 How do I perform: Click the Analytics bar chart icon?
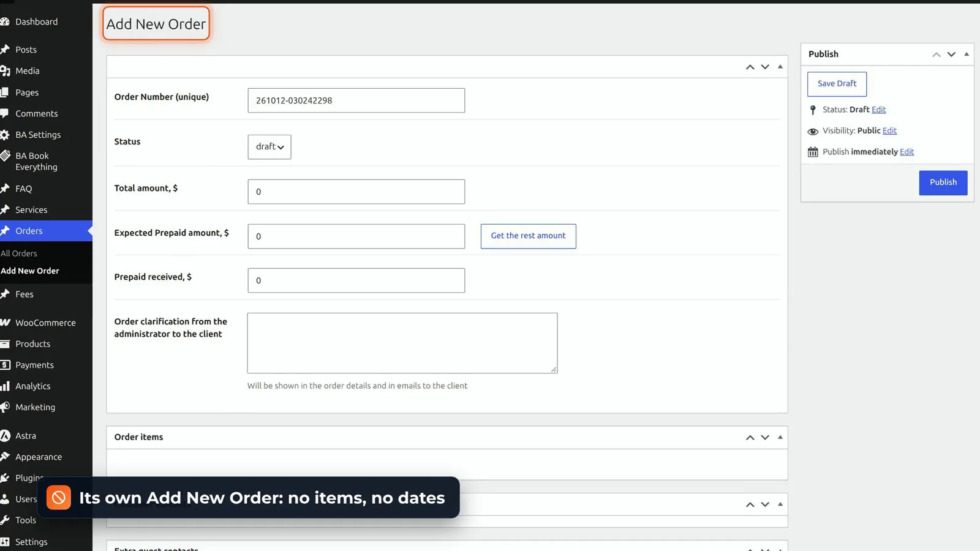pyautogui.click(x=5, y=386)
